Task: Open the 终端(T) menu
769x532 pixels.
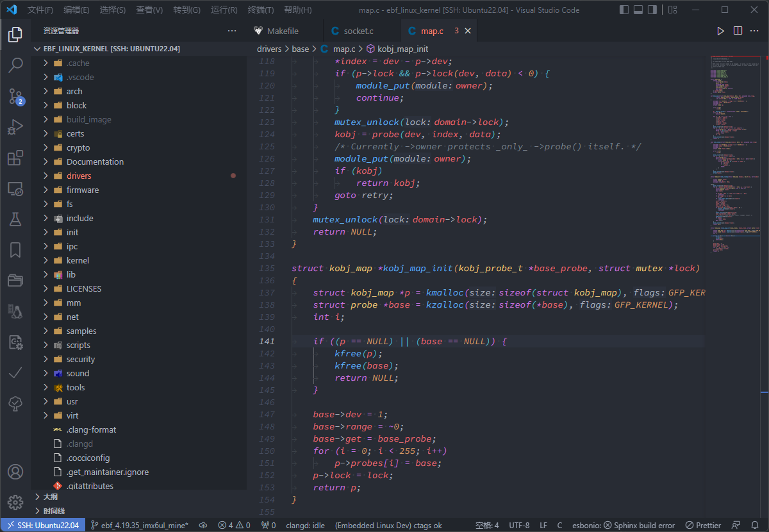Action: (x=261, y=10)
